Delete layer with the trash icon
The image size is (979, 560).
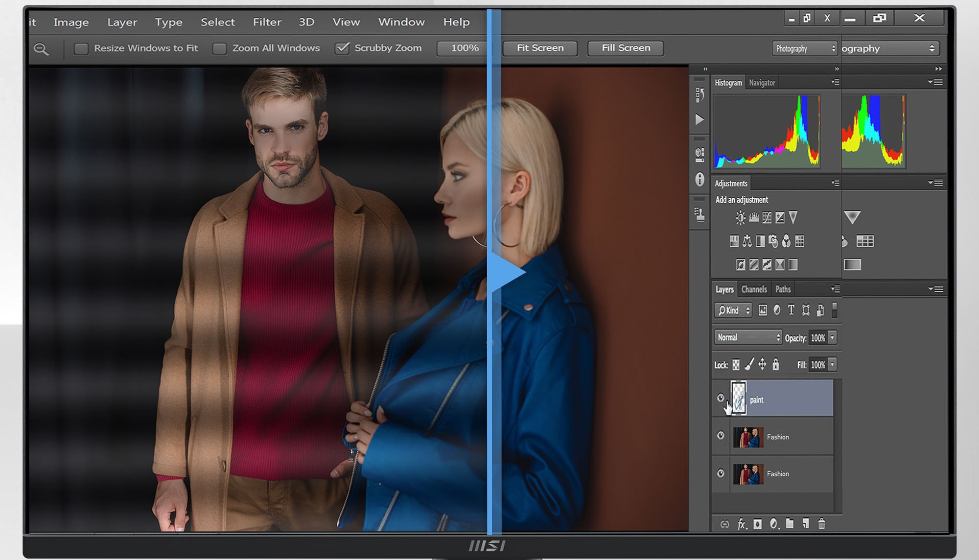click(x=822, y=524)
